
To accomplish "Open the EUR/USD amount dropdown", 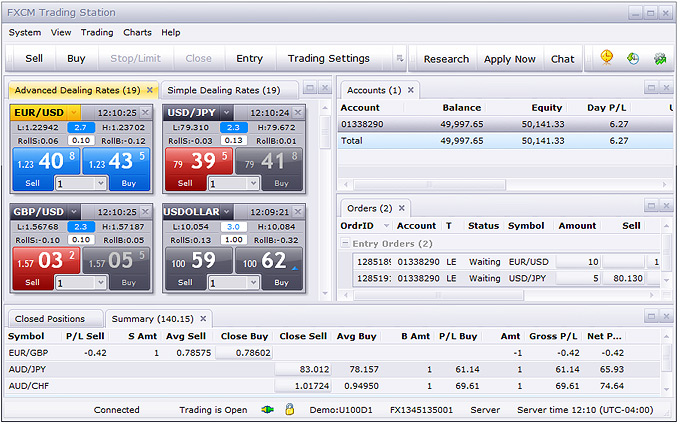I will pos(101,183).
